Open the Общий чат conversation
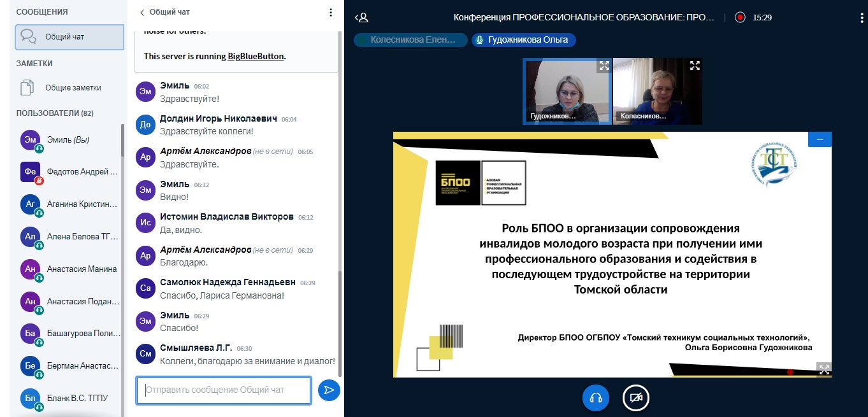868x417 pixels. [69, 37]
